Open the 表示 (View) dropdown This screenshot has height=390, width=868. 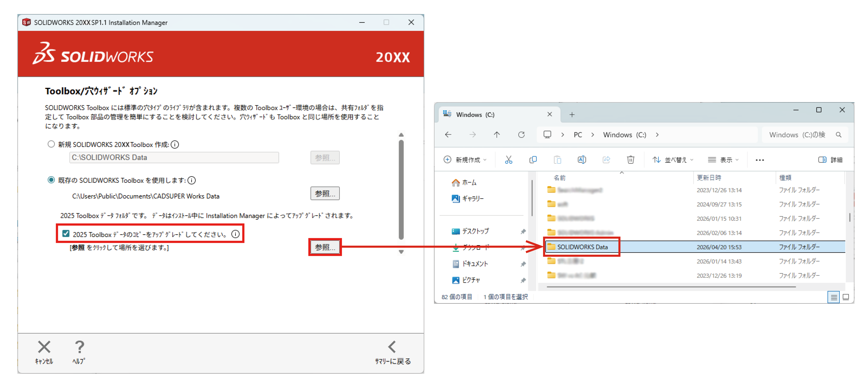click(723, 160)
